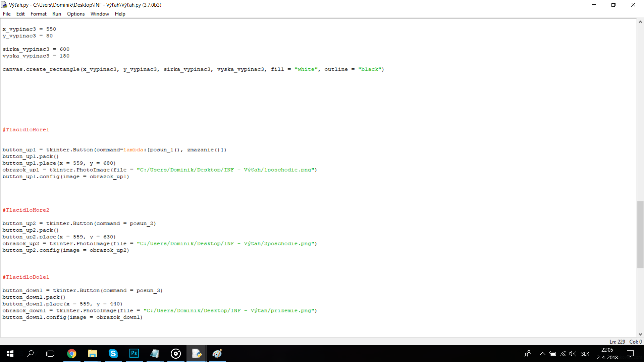Launch Google Chrome from taskbar
The image size is (644, 362).
pos(71,354)
